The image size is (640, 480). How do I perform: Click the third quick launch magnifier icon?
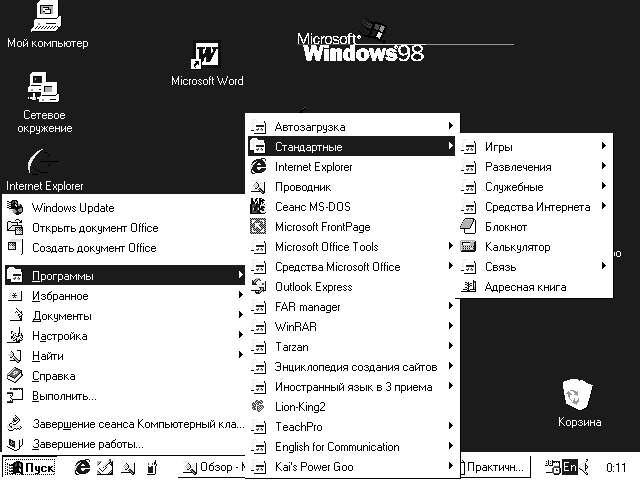click(129, 467)
